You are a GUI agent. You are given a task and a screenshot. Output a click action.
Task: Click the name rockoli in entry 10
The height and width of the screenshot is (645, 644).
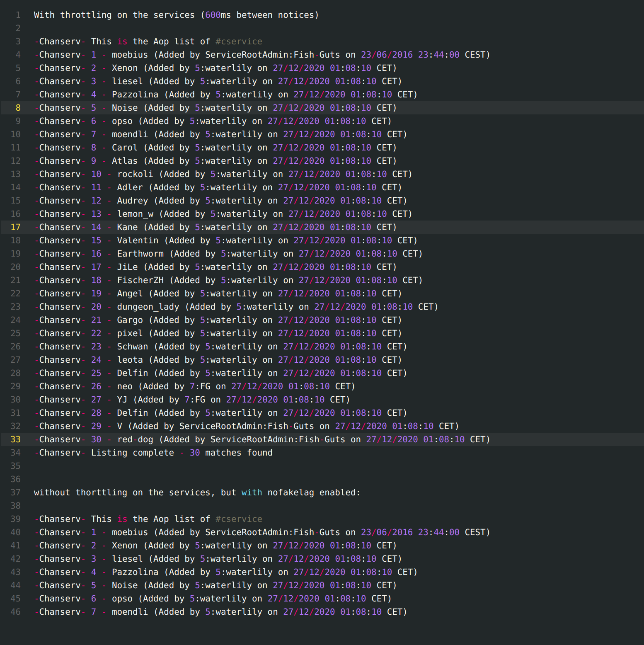click(135, 174)
